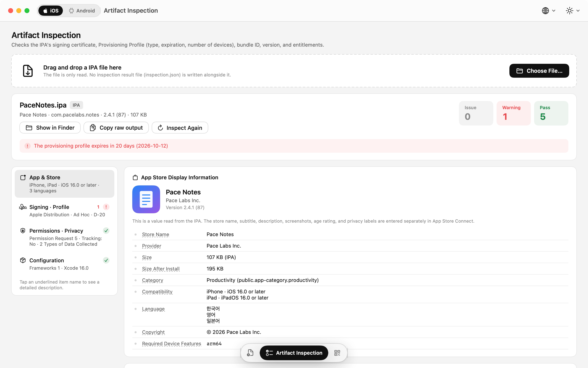Click the App & Store sidebar icon
The height and width of the screenshot is (368, 588).
coord(23,177)
